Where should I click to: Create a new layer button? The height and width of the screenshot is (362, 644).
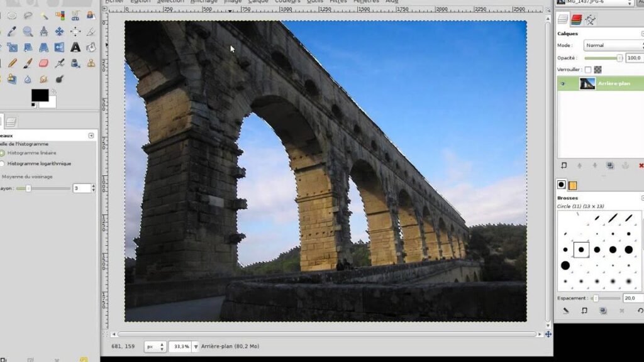pos(564,165)
